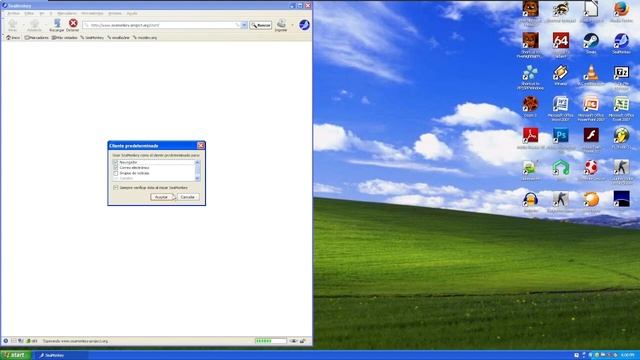Click the online/offline icon in status bar

(x=293, y=341)
